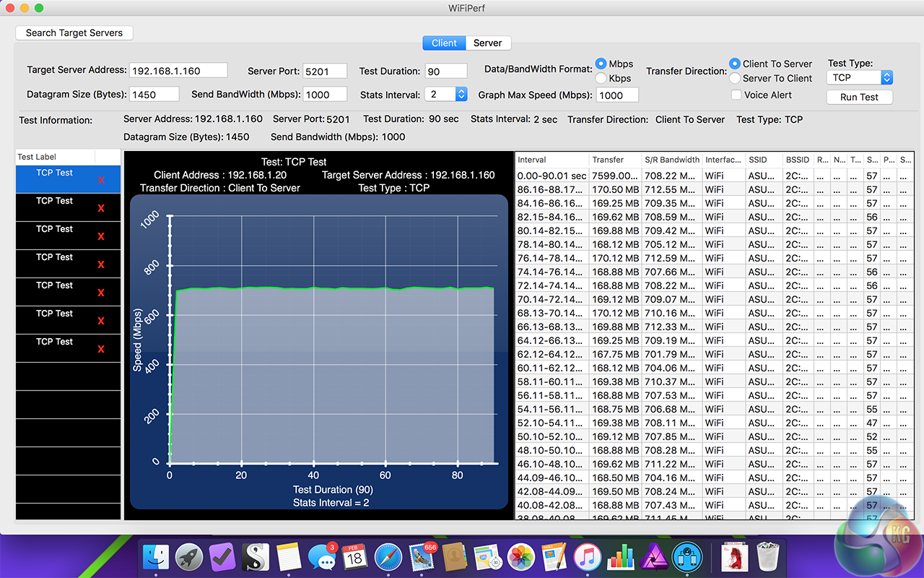The height and width of the screenshot is (578, 924).
Task: Click the Run Test button
Action: (859, 97)
